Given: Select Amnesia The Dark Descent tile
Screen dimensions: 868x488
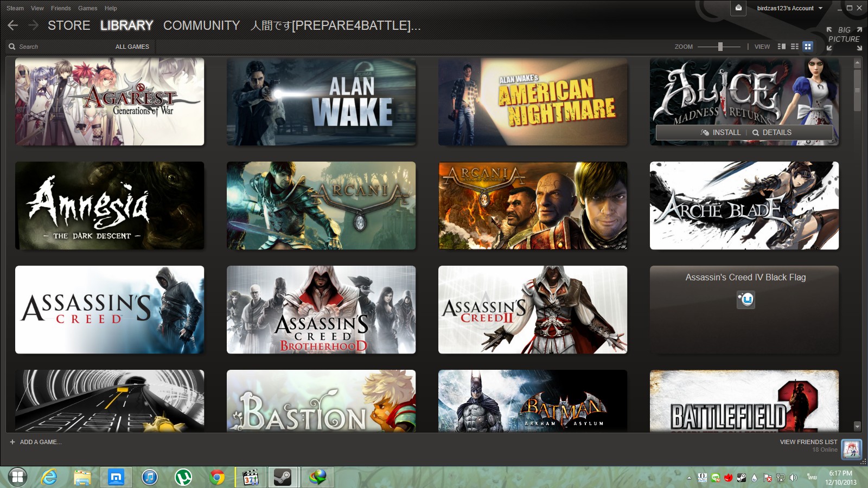Looking at the screenshot, I should click(110, 206).
